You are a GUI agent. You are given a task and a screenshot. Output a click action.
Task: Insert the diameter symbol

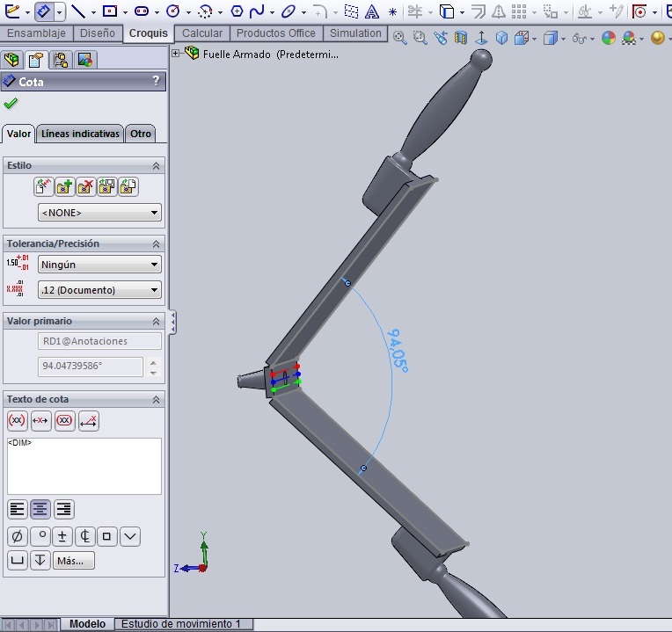click(18, 536)
